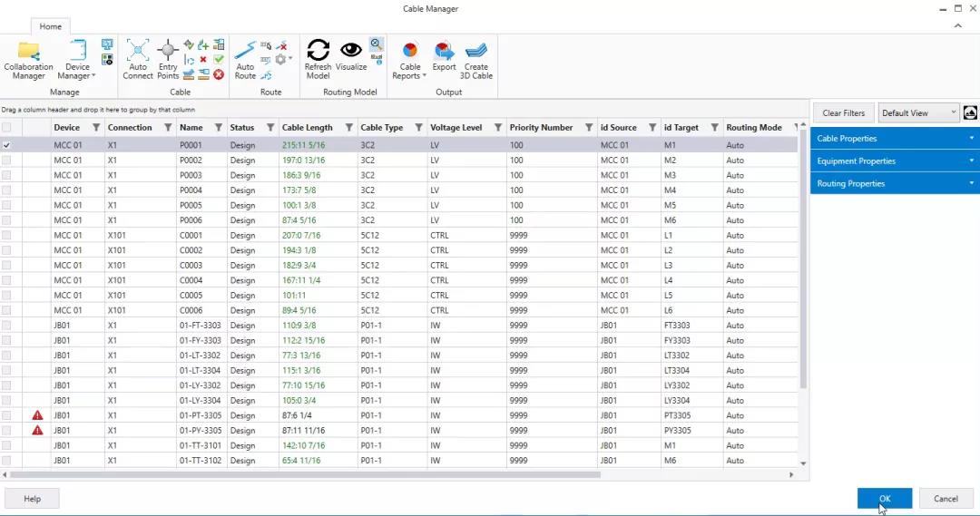Open the Visualize eye tool
The width and height of the screenshot is (980, 516).
click(350, 56)
